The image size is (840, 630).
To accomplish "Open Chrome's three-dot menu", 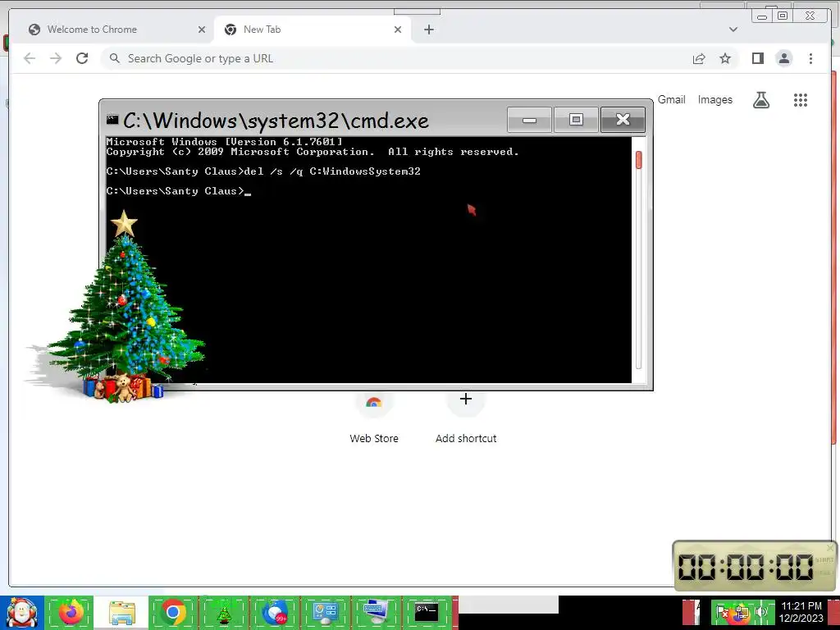I will coord(810,58).
